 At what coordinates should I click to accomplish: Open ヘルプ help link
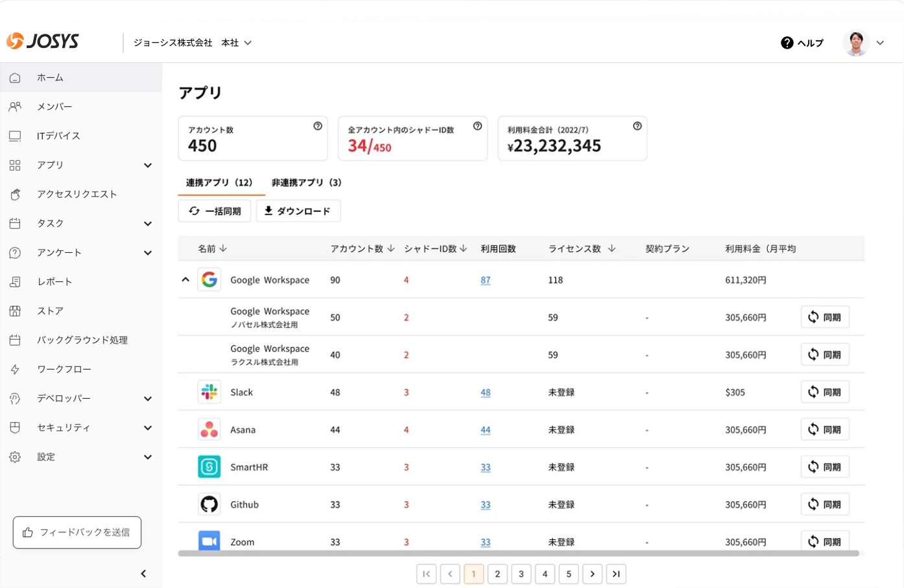tap(802, 43)
